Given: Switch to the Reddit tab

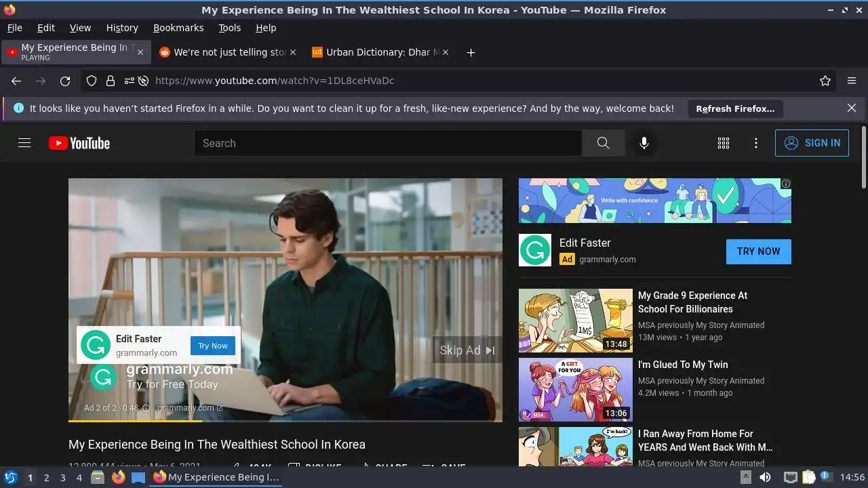Looking at the screenshot, I should [x=227, y=52].
